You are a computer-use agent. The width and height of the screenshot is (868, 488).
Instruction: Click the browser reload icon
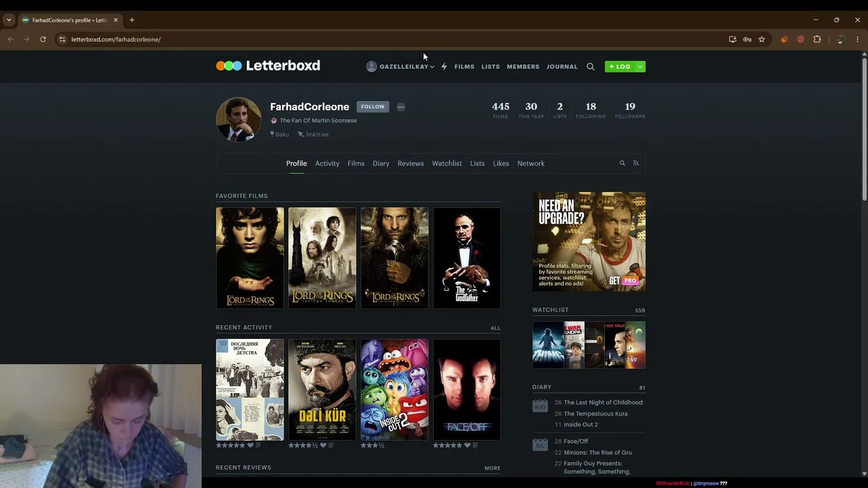pos(43,39)
